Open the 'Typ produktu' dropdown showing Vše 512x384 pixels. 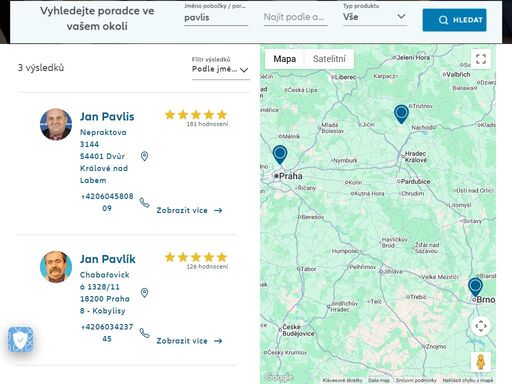[x=374, y=17]
